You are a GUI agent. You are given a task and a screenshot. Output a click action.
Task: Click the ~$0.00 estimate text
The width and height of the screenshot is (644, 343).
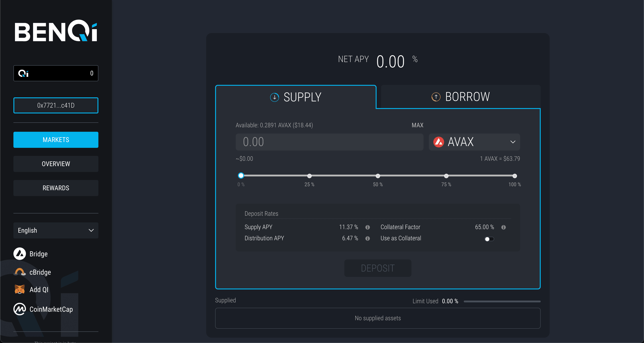pyautogui.click(x=244, y=159)
